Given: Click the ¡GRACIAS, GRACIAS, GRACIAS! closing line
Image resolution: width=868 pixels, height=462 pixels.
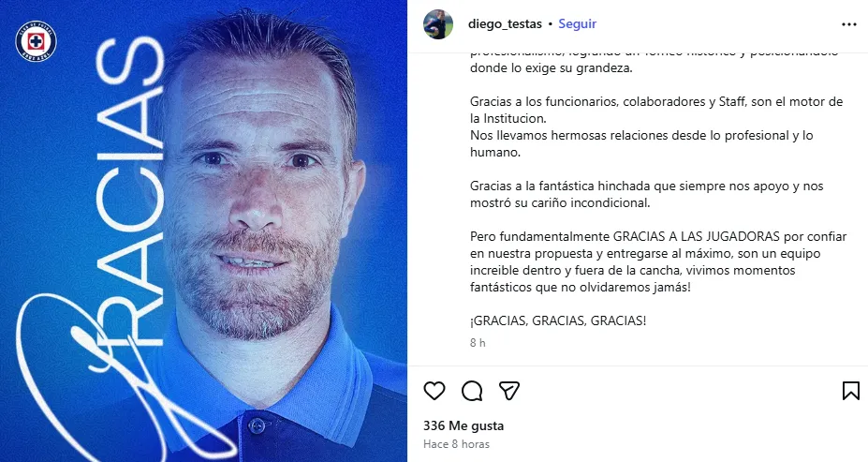Looking at the screenshot, I should 558,320.
